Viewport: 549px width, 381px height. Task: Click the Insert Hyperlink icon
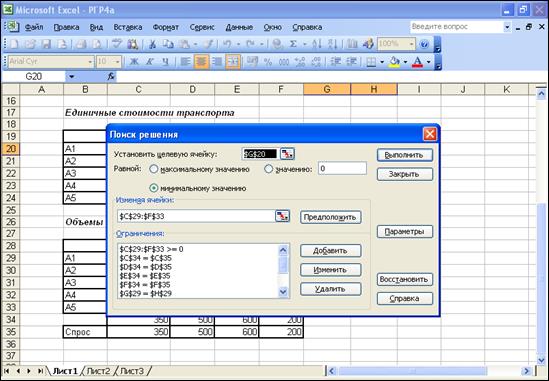point(277,44)
